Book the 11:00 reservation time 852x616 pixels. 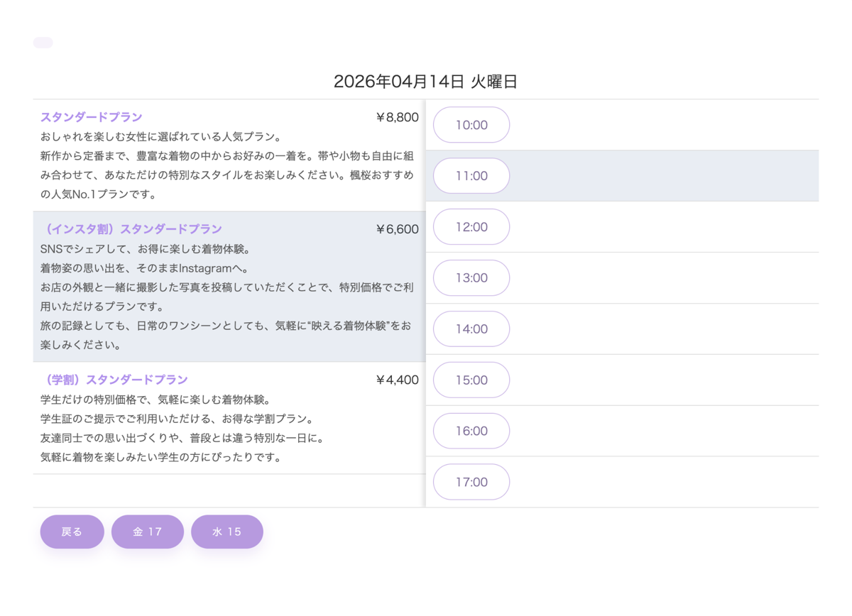coord(471,175)
